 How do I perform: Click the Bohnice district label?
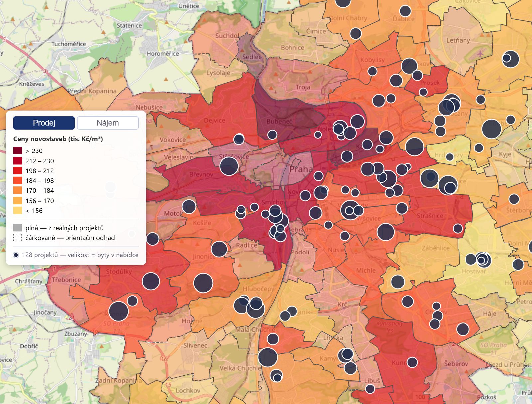pos(293,48)
